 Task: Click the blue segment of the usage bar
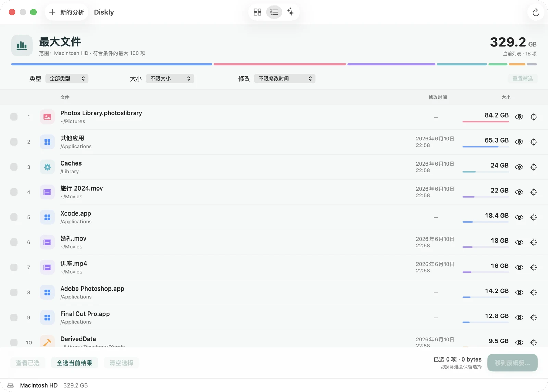(112, 64)
